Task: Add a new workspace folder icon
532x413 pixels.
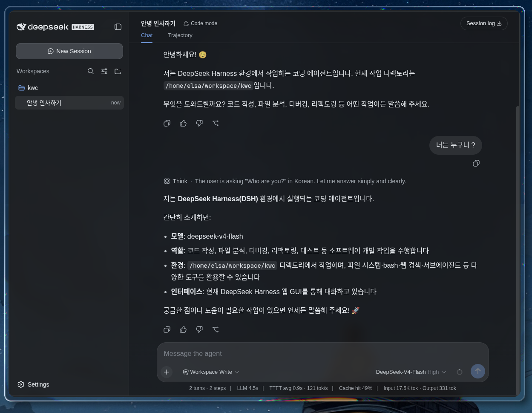Action: click(x=118, y=71)
